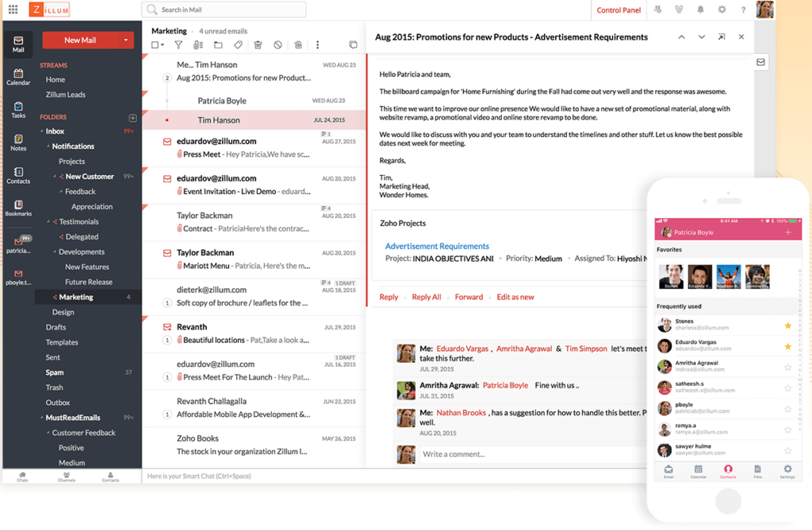
Task: Expand the Folders section plus icon
Action: click(133, 117)
